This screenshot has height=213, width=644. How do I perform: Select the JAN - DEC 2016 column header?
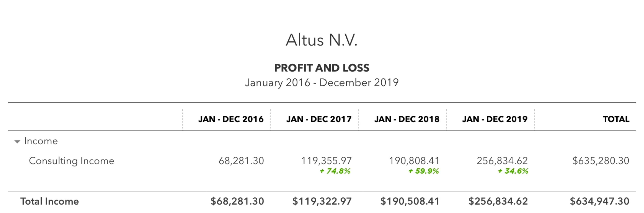point(231,119)
